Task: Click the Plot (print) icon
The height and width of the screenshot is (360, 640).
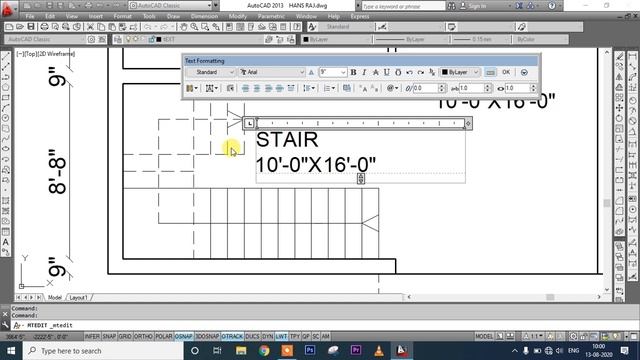Action: 44,27
